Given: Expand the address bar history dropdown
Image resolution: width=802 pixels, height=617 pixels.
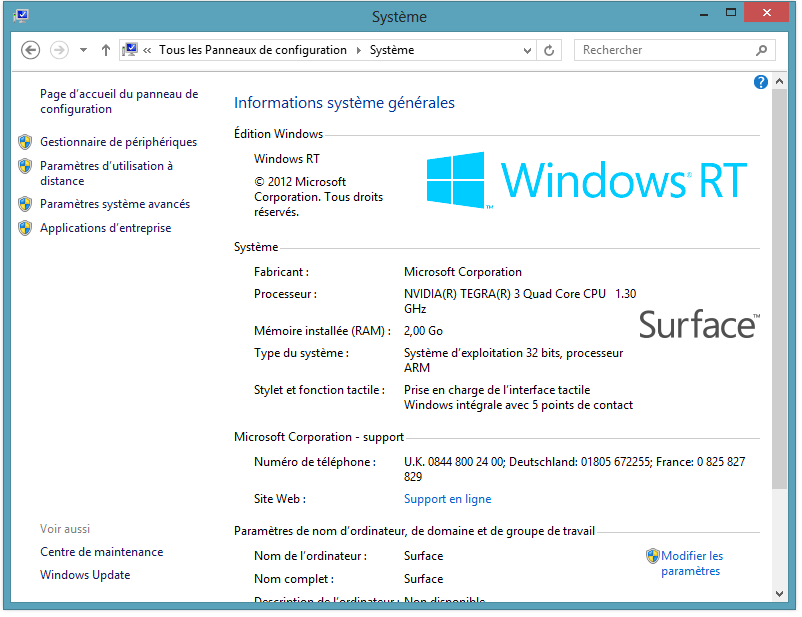Looking at the screenshot, I should [x=527, y=50].
